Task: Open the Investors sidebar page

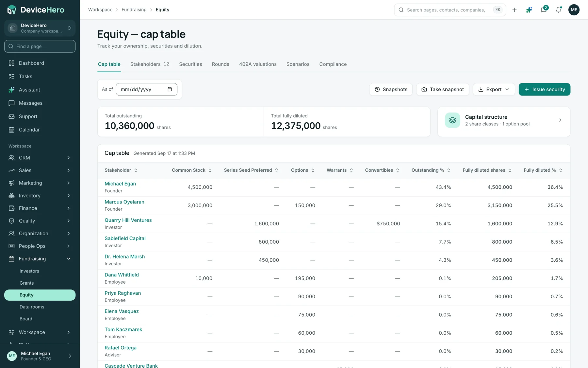Action: point(29,271)
